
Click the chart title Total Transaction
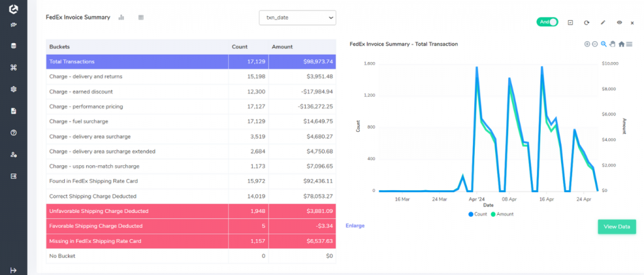click(x=404, y=44)
